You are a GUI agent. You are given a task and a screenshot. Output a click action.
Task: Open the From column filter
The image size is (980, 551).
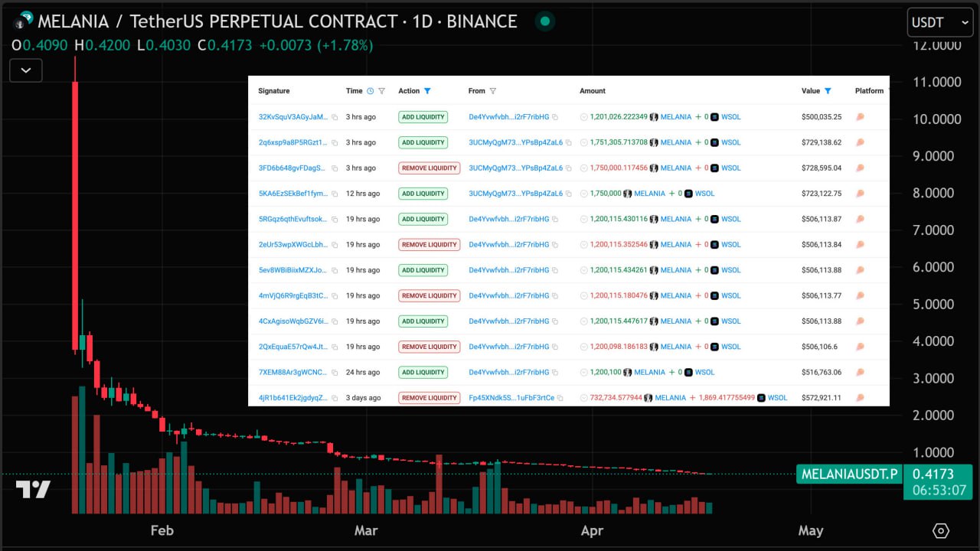click(492, 91)
